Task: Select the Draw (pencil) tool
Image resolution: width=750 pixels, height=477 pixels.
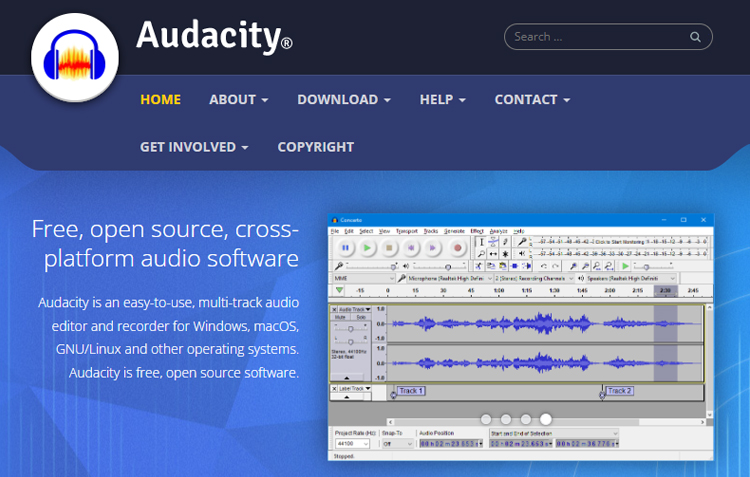Action: 505,242
